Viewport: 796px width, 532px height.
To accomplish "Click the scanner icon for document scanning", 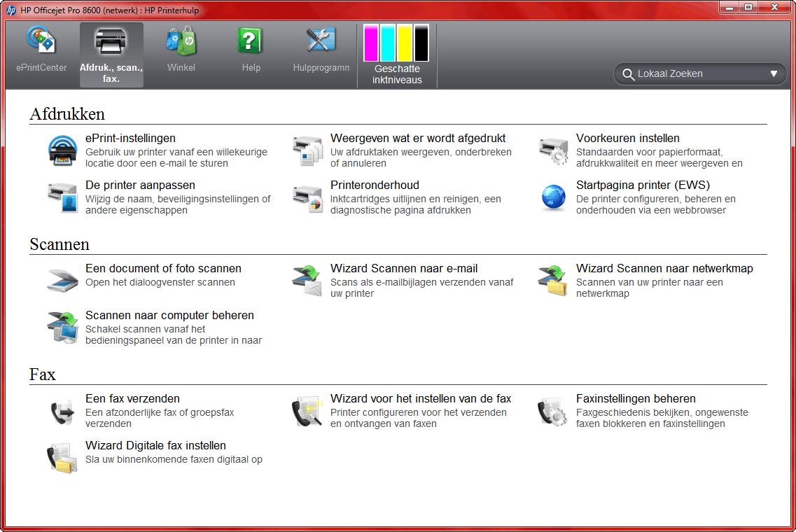I will click(62, 280).
